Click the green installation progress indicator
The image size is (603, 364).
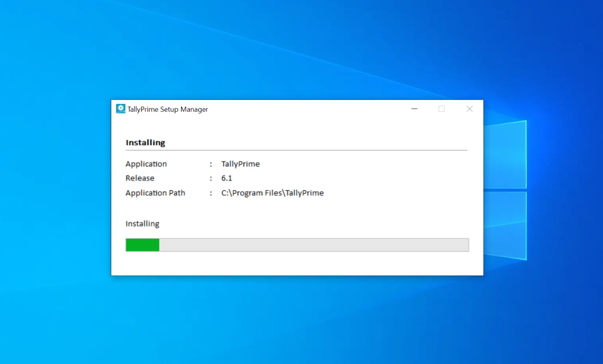[142, 245]
